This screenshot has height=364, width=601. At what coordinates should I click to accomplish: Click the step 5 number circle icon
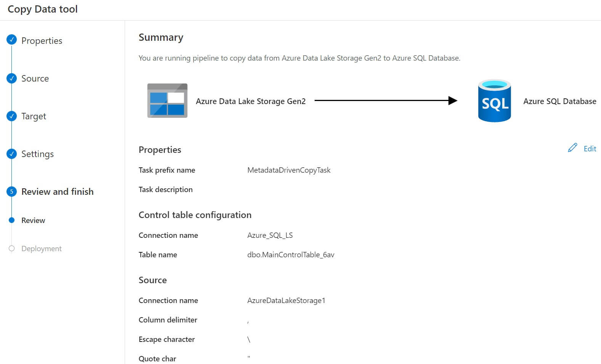[12, 191]
